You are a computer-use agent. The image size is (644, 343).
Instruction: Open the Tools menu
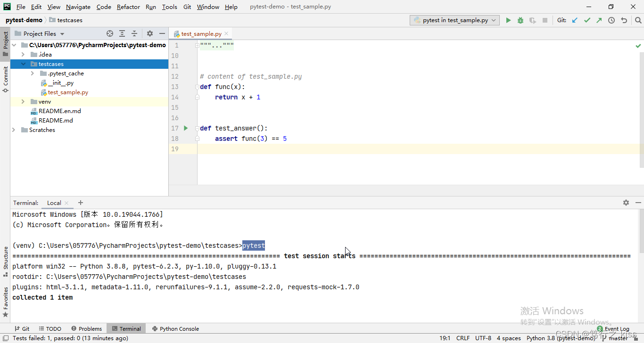pos(169,7)
